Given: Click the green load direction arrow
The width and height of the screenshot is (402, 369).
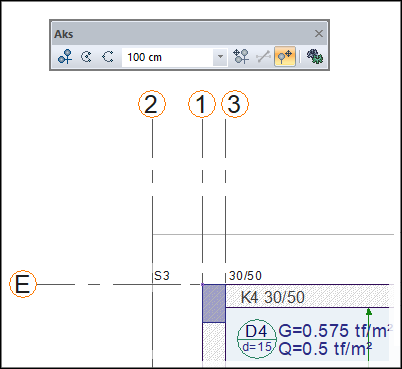Looking at the screenshot, I should point(369,334).
